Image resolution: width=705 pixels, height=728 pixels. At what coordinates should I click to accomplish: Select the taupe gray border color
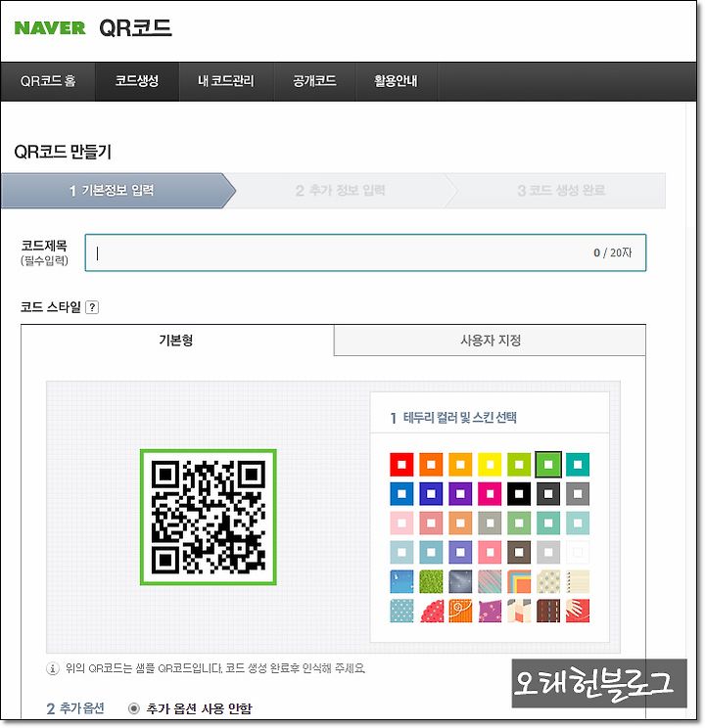[490, 523]
